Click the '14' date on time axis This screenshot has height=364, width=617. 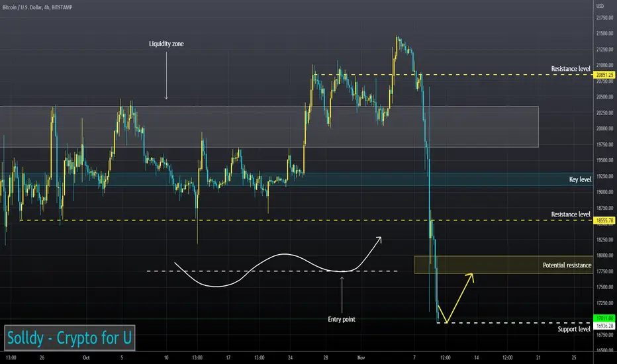(476, 357)
